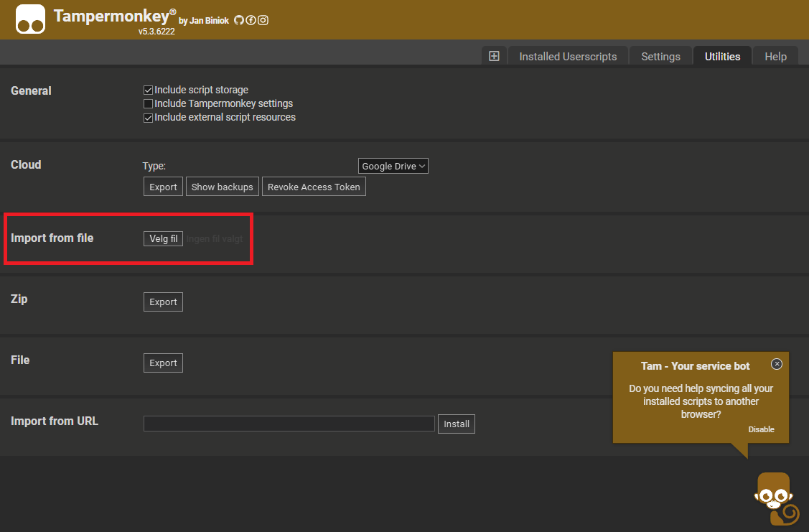Close the Tam service bot popup
Screen dimensions: 809x532
click(x=777, y=364)
